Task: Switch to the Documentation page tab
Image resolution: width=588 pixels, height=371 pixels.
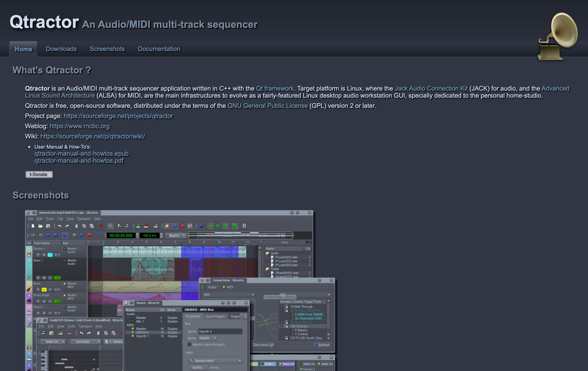Action: [159, 49]
